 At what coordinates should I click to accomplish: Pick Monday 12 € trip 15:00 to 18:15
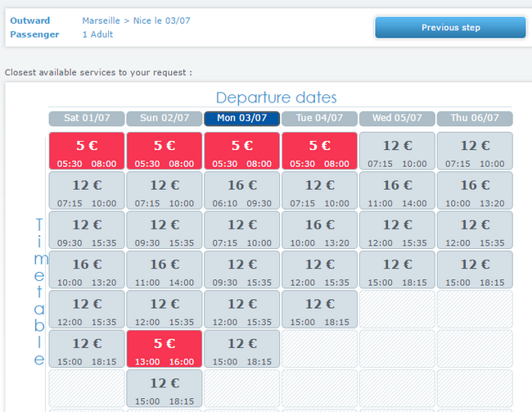242,349
